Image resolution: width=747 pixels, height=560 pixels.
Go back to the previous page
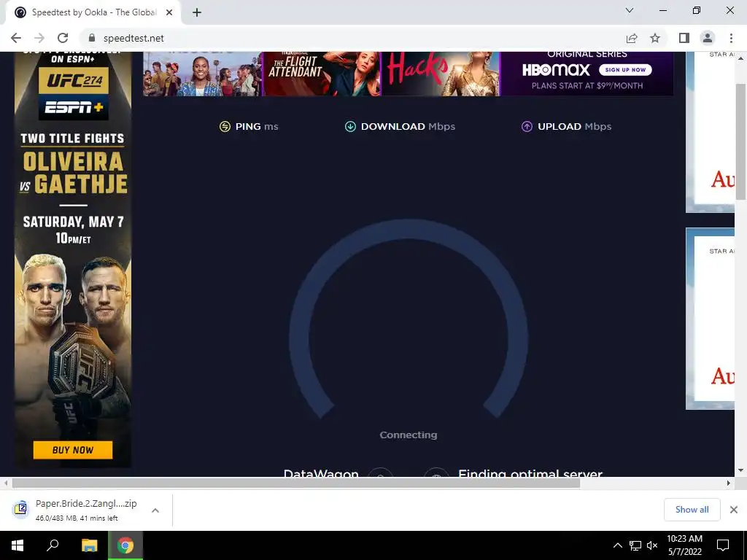(x=16, y=38)
